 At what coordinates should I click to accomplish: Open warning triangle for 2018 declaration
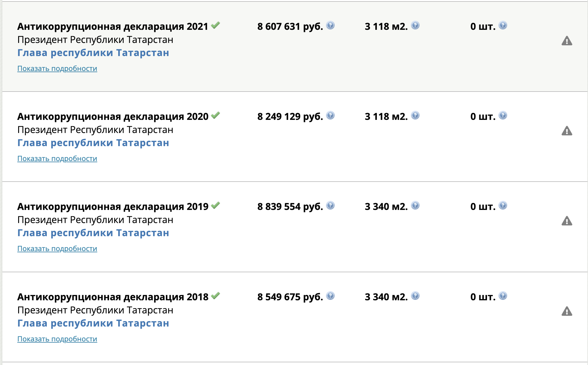(x=567, y=311)
